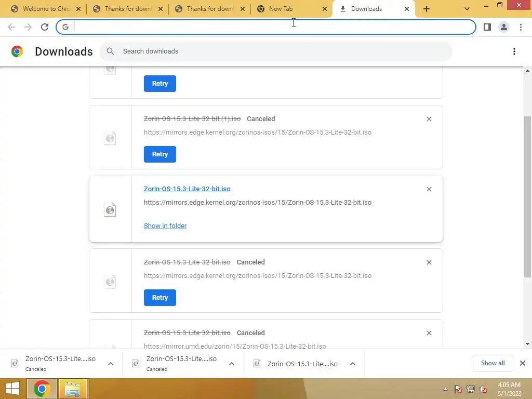Remove the completed Zorin-OS-15.3-Lite-32-bit.iso entry
This screenshot has width=532, height=399.
[x=429, y=189]
